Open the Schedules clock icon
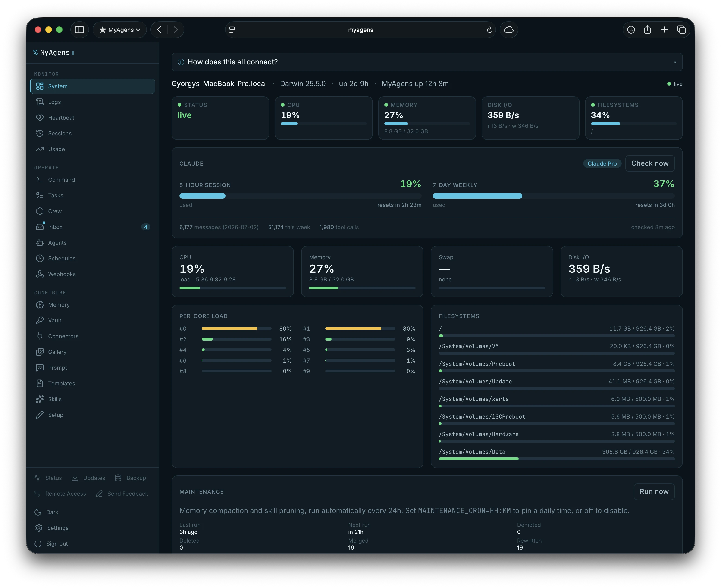The width and height of the screenshot is (721, 588). coord(40,258)
